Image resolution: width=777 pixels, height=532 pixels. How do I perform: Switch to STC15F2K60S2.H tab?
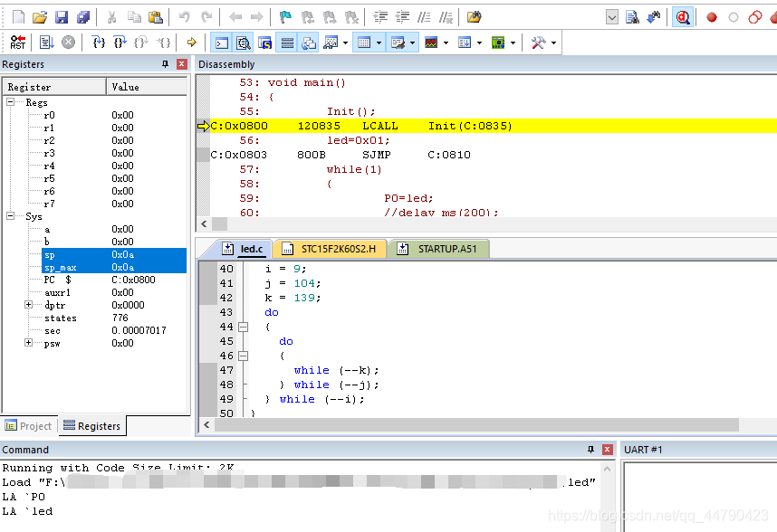pos(330,249)
